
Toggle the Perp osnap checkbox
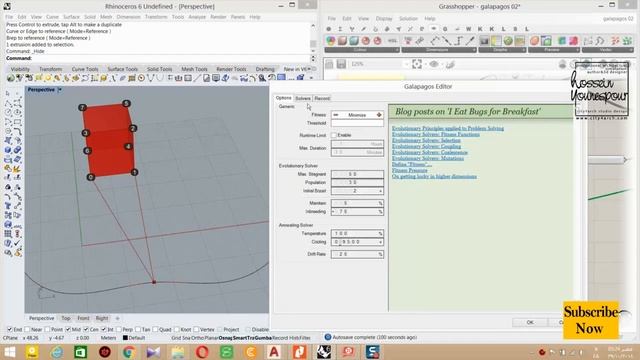point(118,329)
